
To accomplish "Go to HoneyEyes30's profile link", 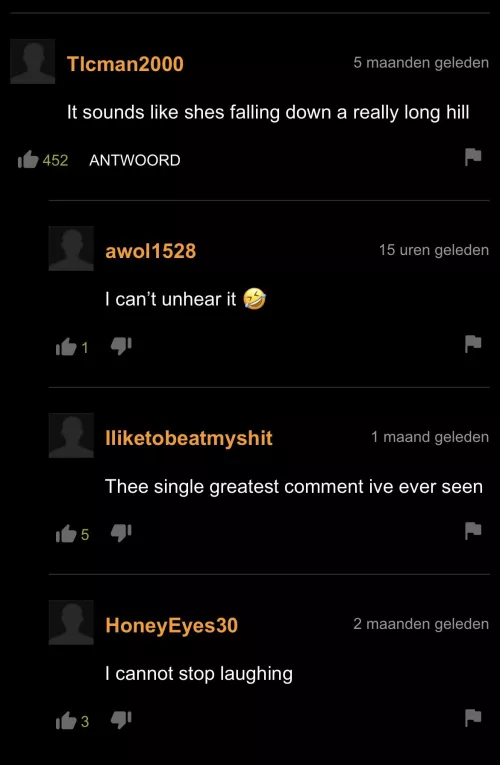I will click(172, 625).
